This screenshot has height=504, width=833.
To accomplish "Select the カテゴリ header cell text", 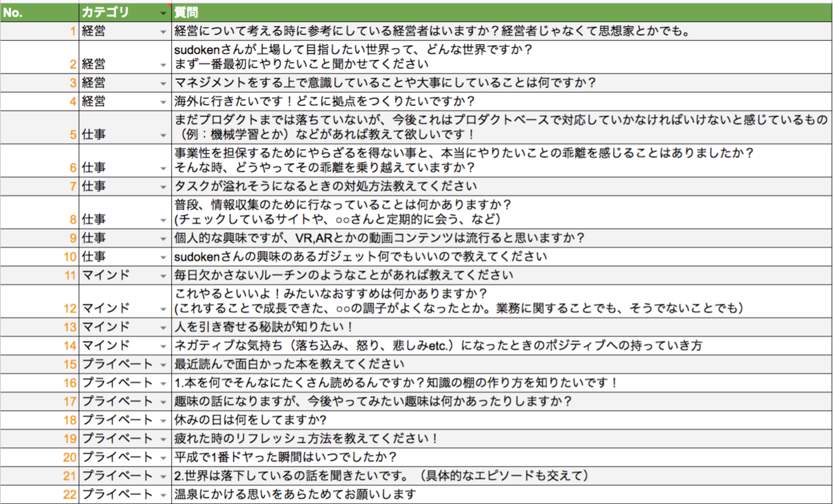I will (105, 12).
